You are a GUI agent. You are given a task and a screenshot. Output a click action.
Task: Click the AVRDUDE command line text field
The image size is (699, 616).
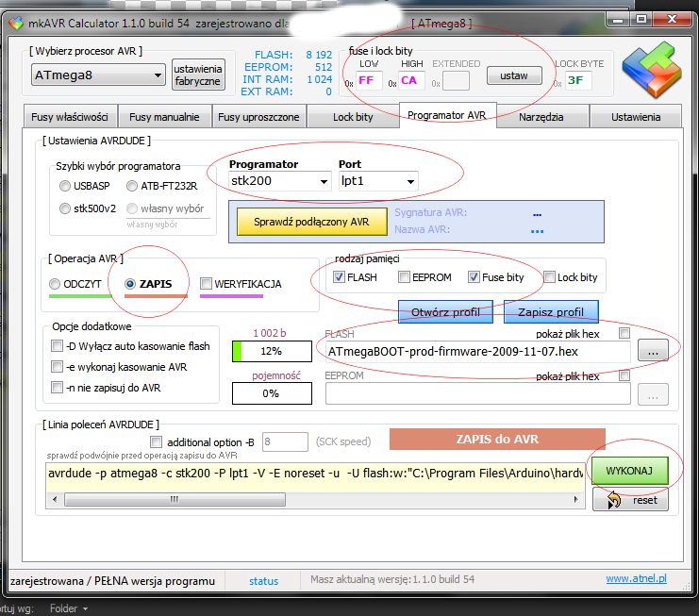coord(315,472)
